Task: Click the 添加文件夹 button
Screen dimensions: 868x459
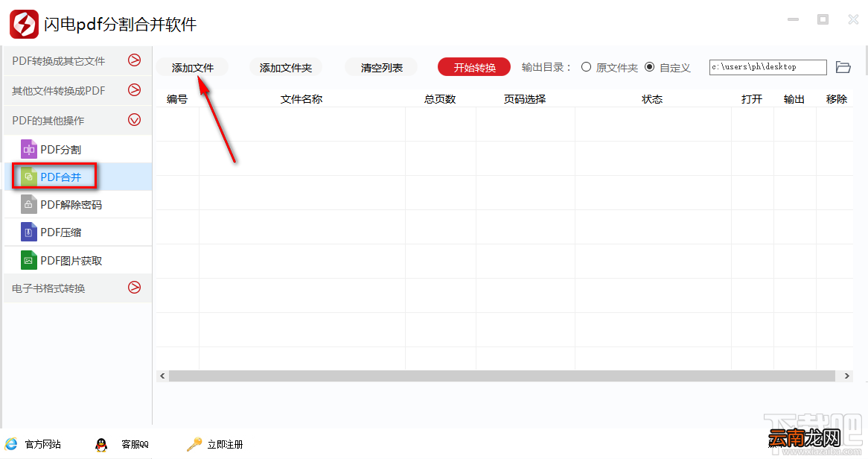Action: pyautogui.click(x=286, y=68)
